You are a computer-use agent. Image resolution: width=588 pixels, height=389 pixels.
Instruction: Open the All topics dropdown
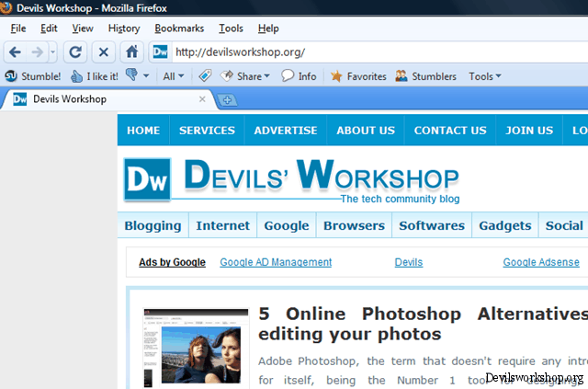(x=174, y=76)
